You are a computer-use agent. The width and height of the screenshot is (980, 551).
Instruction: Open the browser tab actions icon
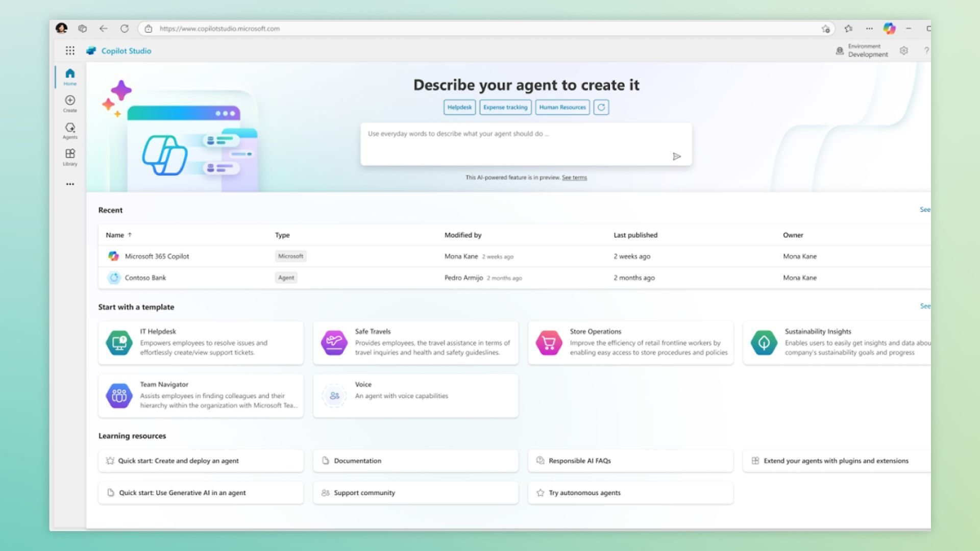(x=83, y=29)
